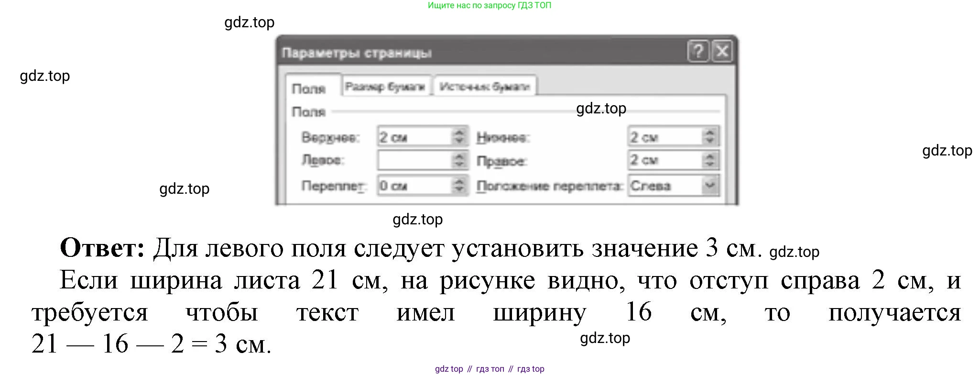Click the green 'Ищите нас по запросу ГДЗ ТОП' text
The width and height of the screenshot is (980, 376).
[x=490, y=5]
